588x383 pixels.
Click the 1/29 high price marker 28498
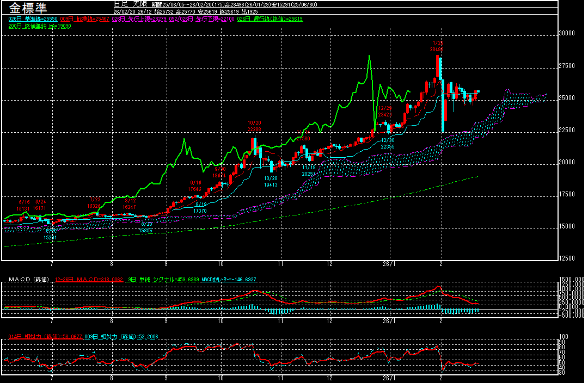coord(437,50)
